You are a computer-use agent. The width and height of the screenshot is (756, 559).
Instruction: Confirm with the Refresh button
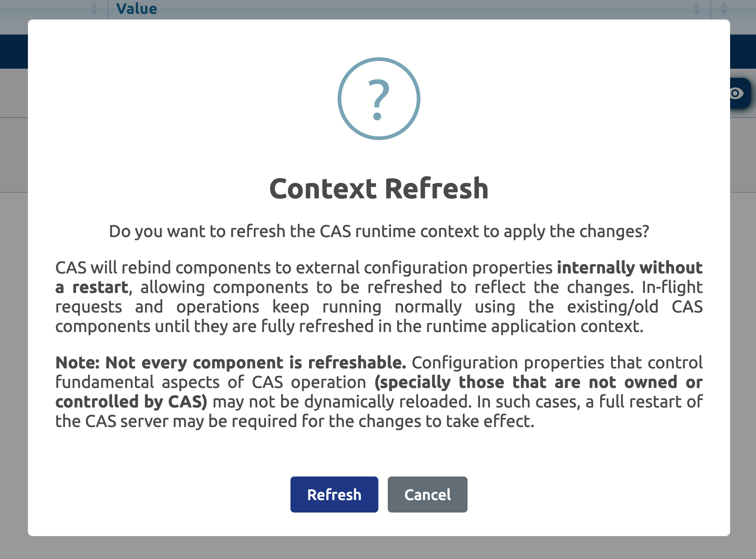point(334,494)
